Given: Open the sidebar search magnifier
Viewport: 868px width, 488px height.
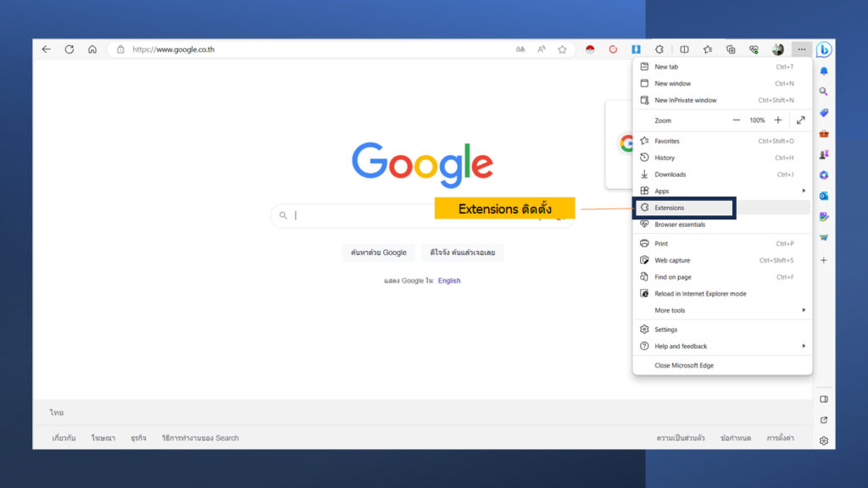Looking at the screenshot, I should pyautogui.click(x=824, y=91).
